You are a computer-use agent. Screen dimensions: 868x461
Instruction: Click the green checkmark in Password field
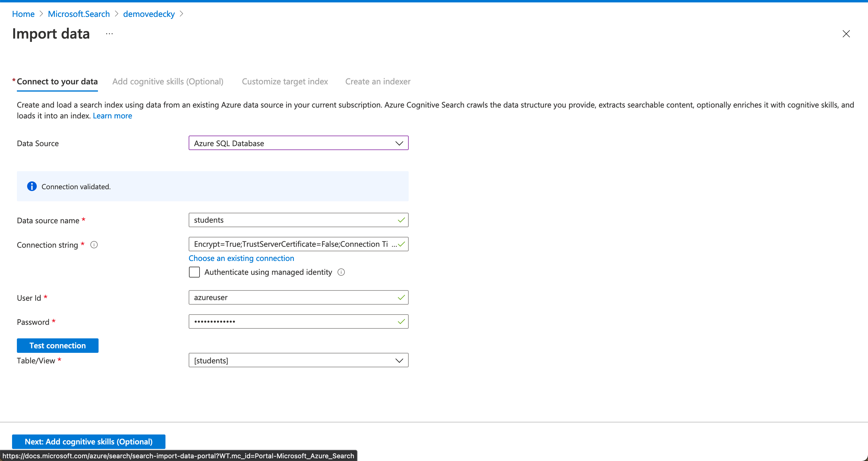(x=401, y=321)
